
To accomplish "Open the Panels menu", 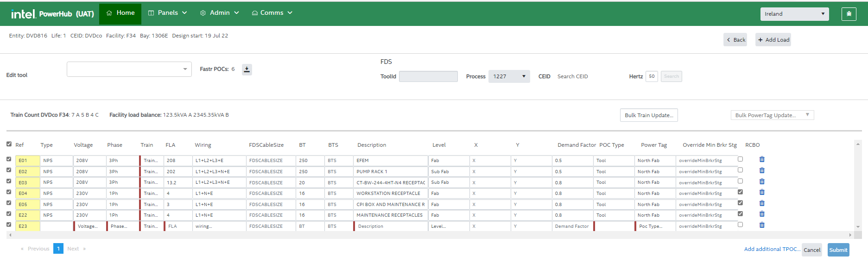I will click(x=167, y=13).
